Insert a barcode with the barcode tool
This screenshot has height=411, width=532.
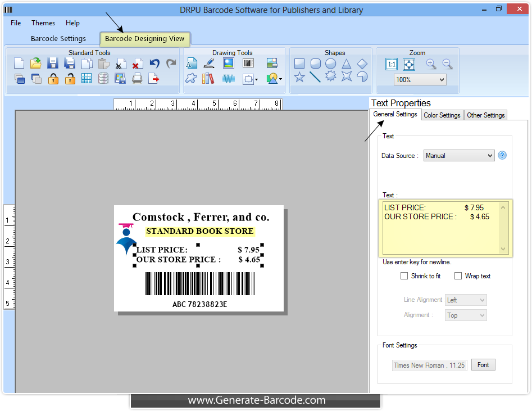tap(248, 64)
